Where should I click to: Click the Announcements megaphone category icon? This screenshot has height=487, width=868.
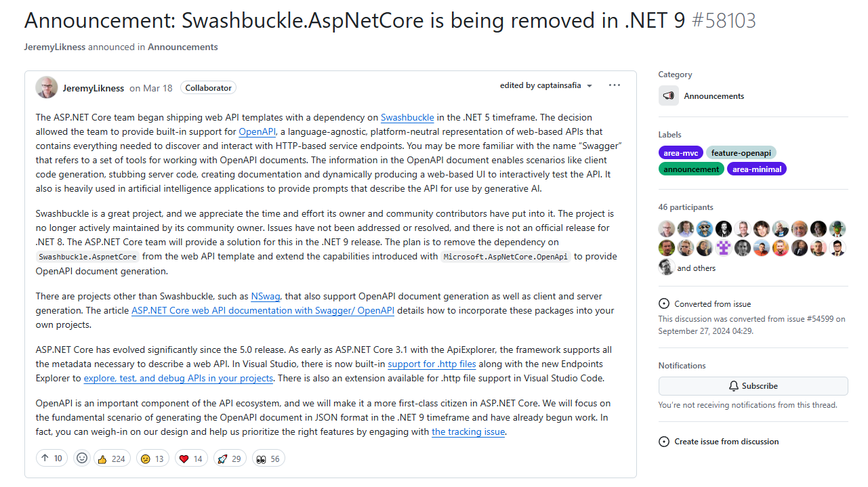click(x=668, y=96)
